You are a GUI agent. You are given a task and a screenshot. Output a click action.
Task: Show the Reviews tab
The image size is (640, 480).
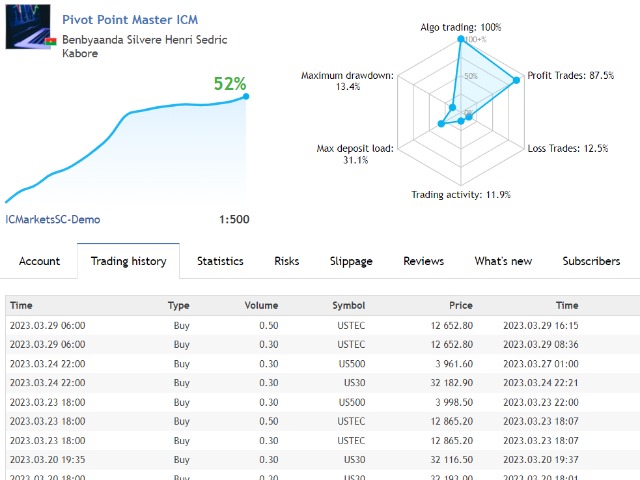pos(423,261)
